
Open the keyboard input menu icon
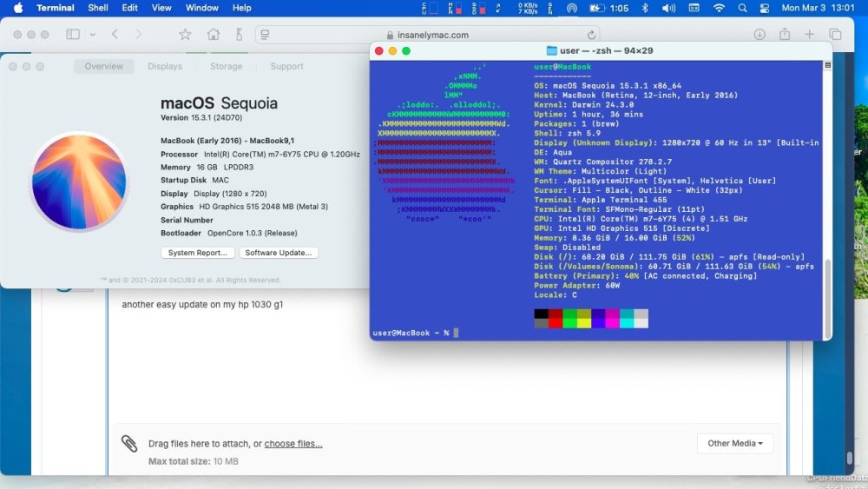694,8
